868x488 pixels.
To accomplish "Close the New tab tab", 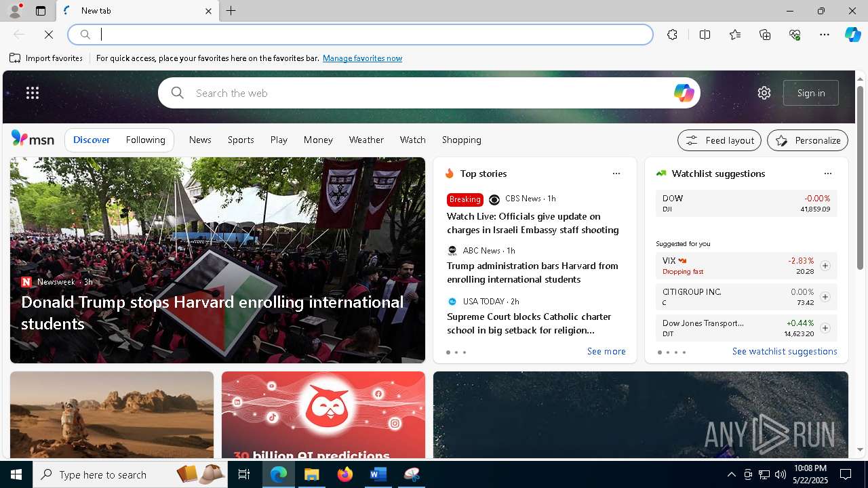I will click(208, 11).
